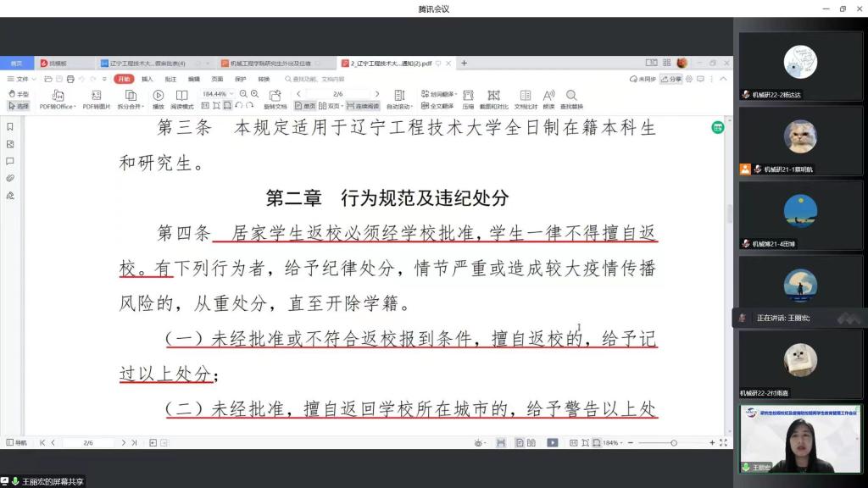Switch to 手型 hand tool mode

coord(19,94)
